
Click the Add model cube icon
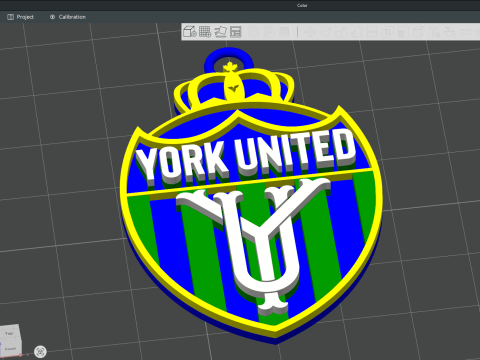[x=189, y=32]
